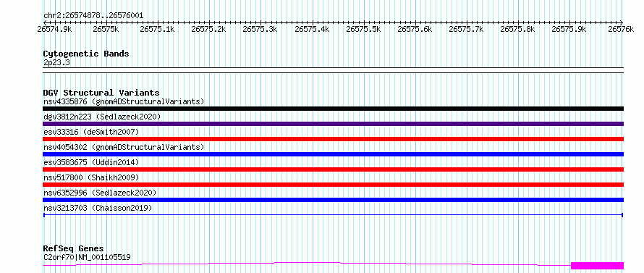Screen dimensions: 644x273
Task: Select gene label C2orf70|NM_001105519
Action: pos(87,257)
